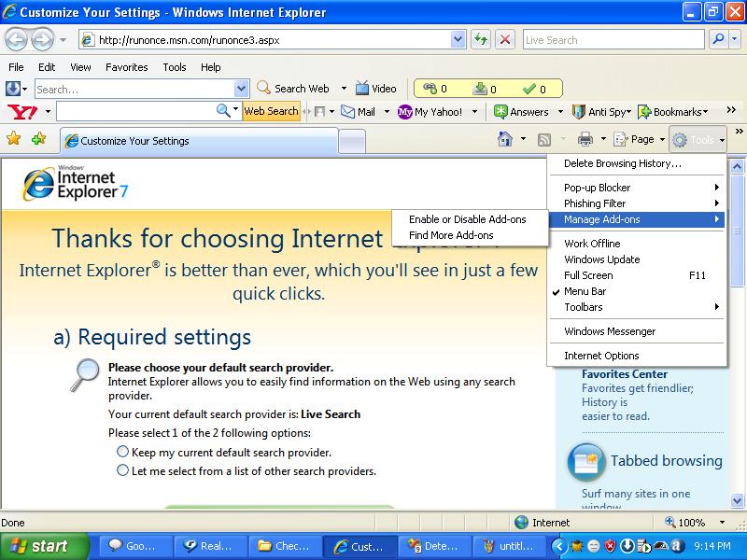Click the Favorites Center heading link
Image resolution: width=747 pixels, height=560 pixels.
pyautogui.click(x=624, y=374)
